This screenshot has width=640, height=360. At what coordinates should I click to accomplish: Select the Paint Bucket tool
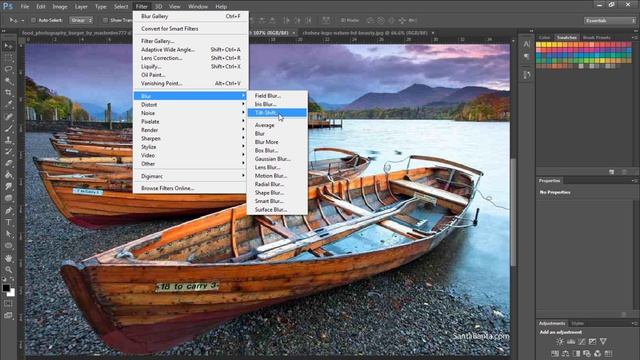click(x=8, y=175)
